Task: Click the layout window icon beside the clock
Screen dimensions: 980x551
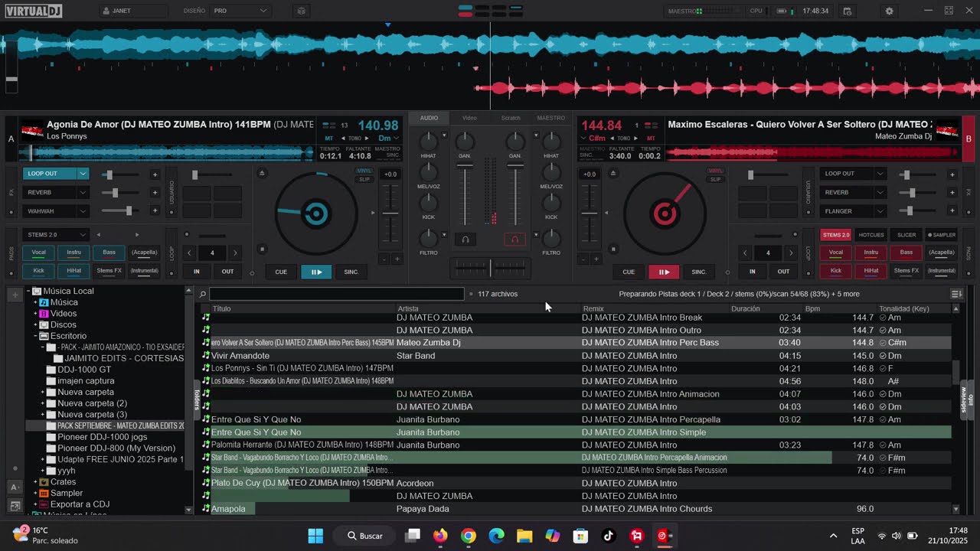Action: [848, 11]
